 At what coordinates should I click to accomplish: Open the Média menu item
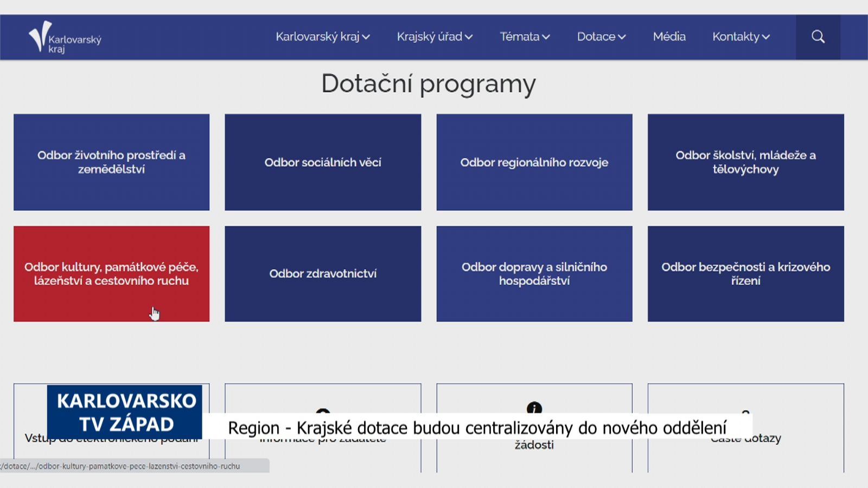pos(669,37)
